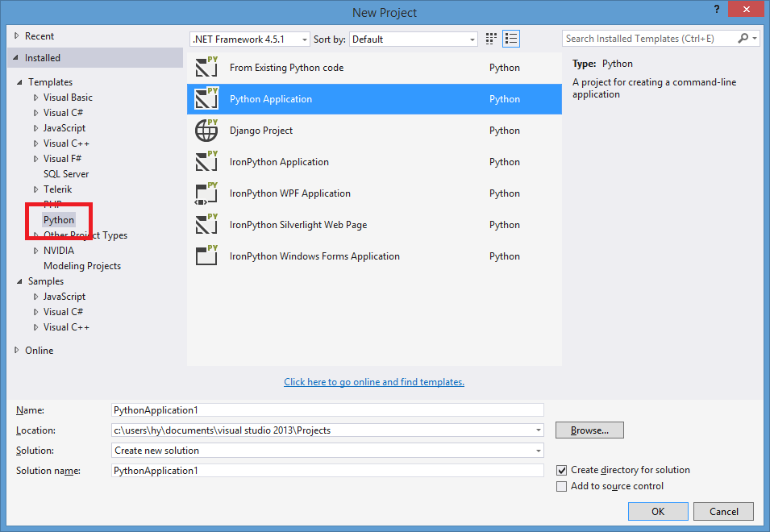Switch to list view mode
This screenshot has width=770, height=532.
tap(511, 39)
